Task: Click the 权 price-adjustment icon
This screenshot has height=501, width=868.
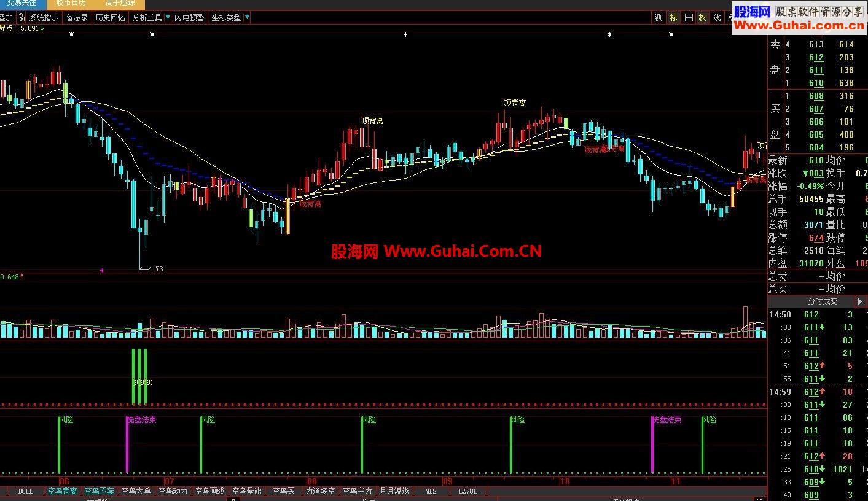Action: [x=702, y=18]
